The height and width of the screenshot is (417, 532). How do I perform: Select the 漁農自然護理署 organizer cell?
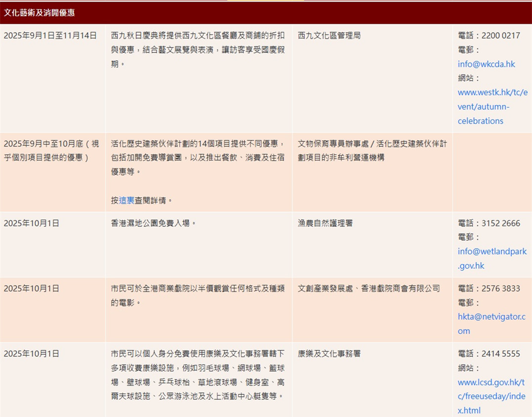(x=325, y=223)
